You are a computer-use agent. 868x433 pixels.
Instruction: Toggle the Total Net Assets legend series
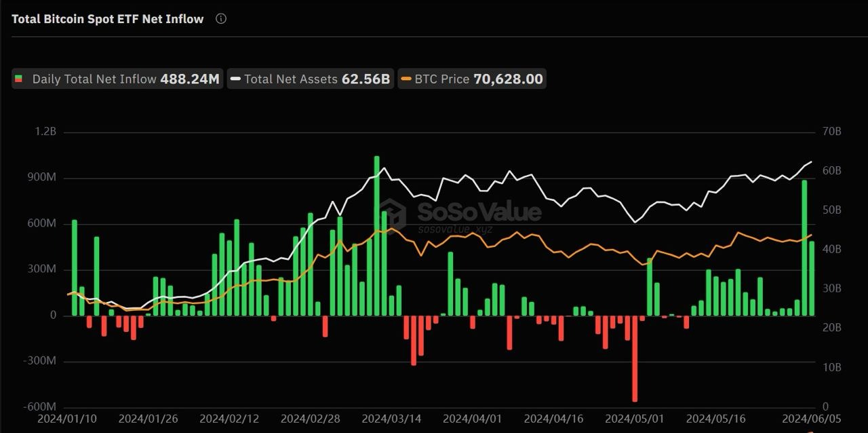[311, 79]
